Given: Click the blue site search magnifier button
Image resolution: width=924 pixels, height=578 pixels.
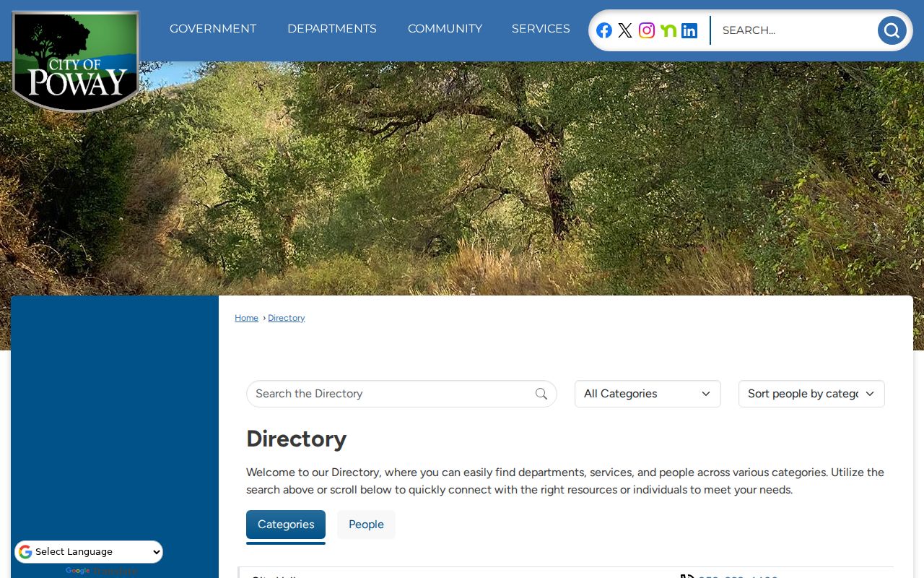Looking at the screenshot, I should (x=892, y=30).
